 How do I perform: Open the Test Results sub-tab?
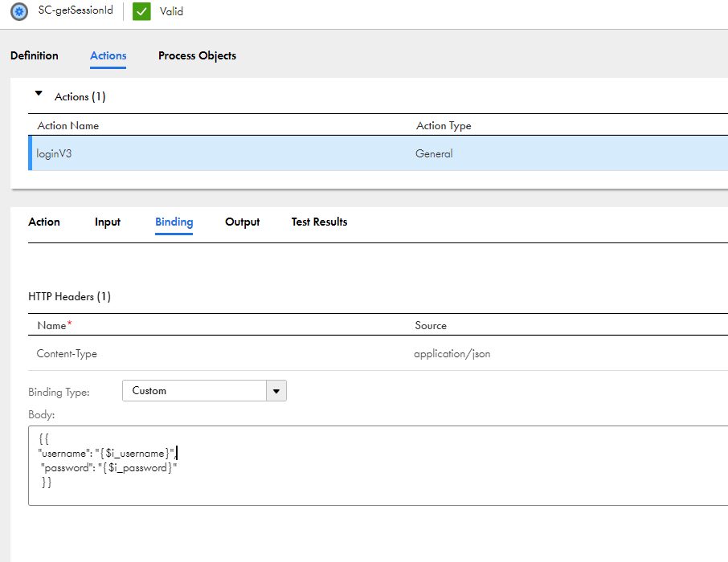(320, 222)
